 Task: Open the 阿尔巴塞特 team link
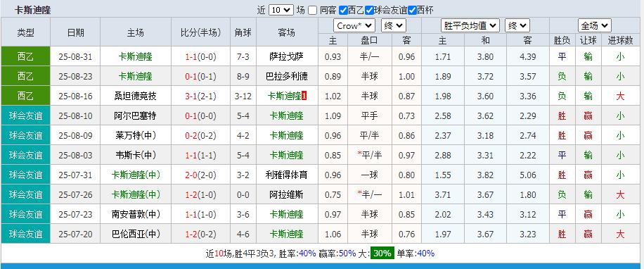[x=135, y=115]
